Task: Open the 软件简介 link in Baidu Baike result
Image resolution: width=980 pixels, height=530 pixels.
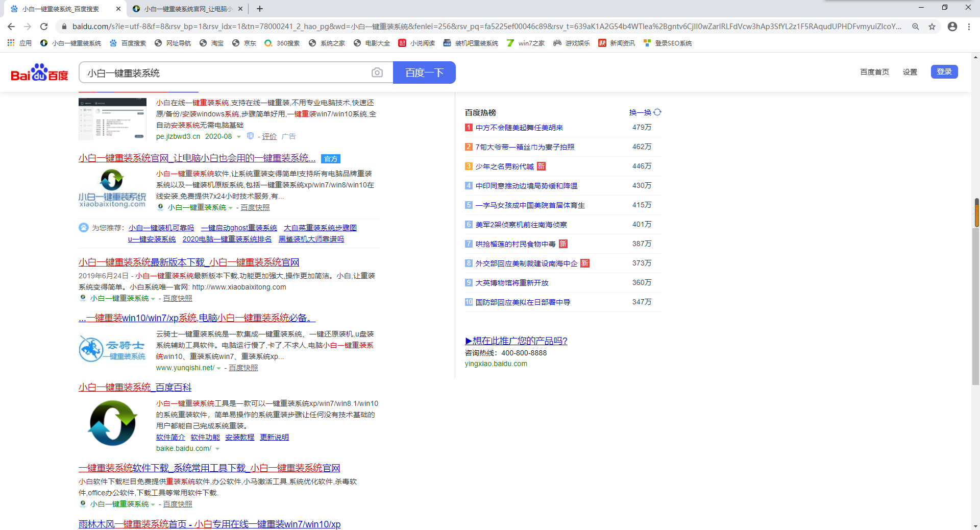Action: point(170,437)
